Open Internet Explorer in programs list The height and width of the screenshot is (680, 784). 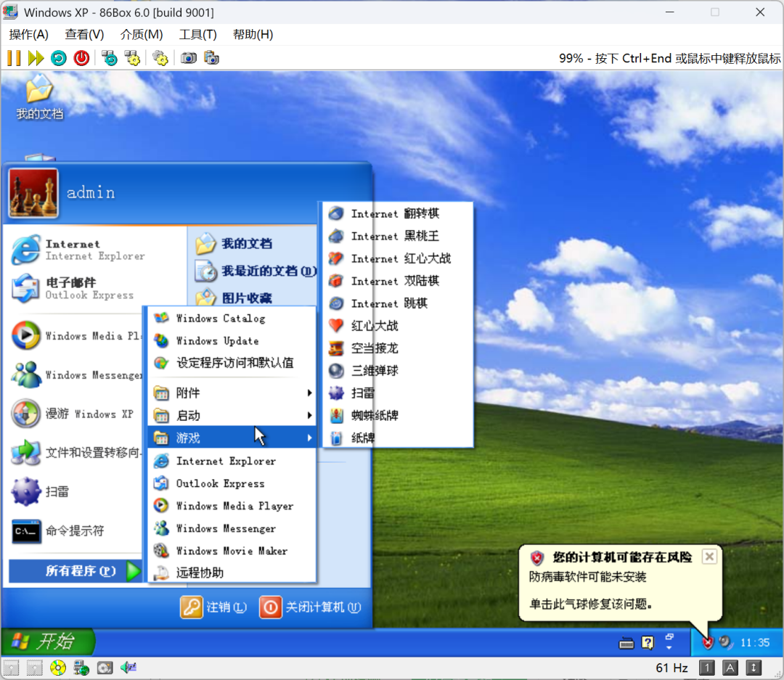(x=232, y=461)
